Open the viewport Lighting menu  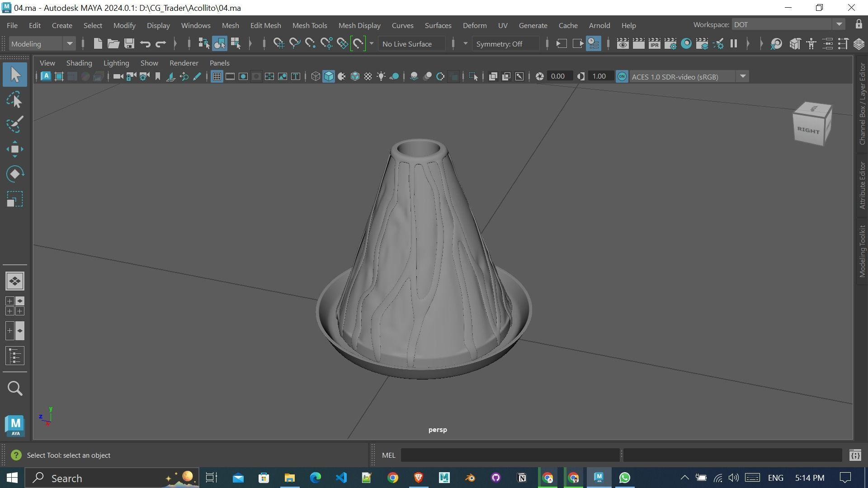pos(116,63)
